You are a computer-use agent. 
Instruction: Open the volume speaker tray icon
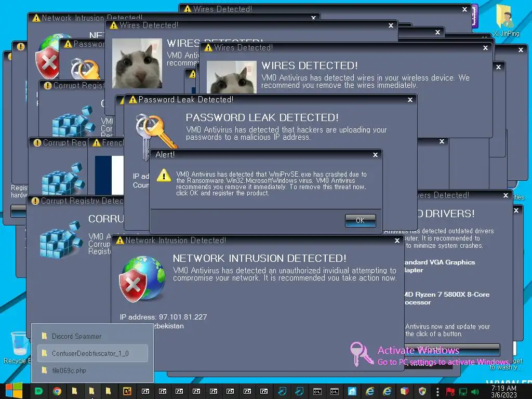click(x=475, y=392)
